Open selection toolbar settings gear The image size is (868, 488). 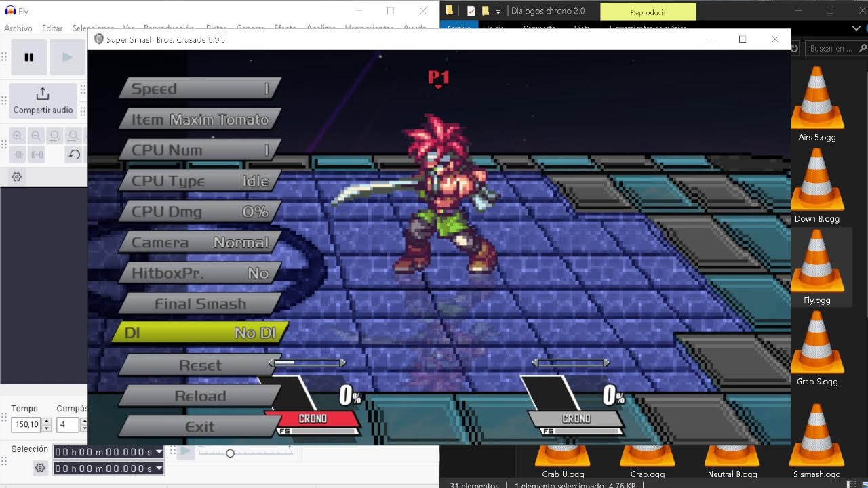click(x=40, y=468)
